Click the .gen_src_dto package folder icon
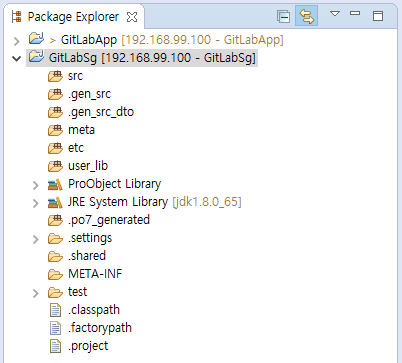The height and width of the screenshot is (363, 402). (55, 112)
